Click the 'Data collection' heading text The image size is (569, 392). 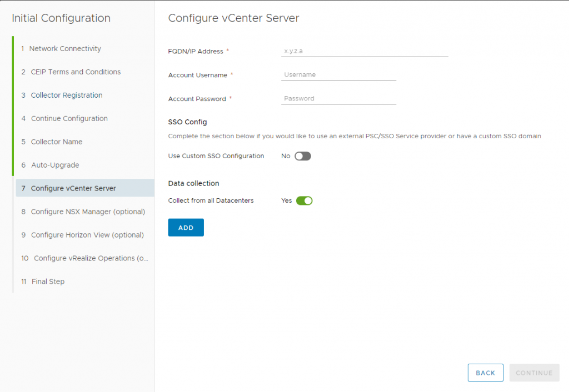[x=193, y=183]
